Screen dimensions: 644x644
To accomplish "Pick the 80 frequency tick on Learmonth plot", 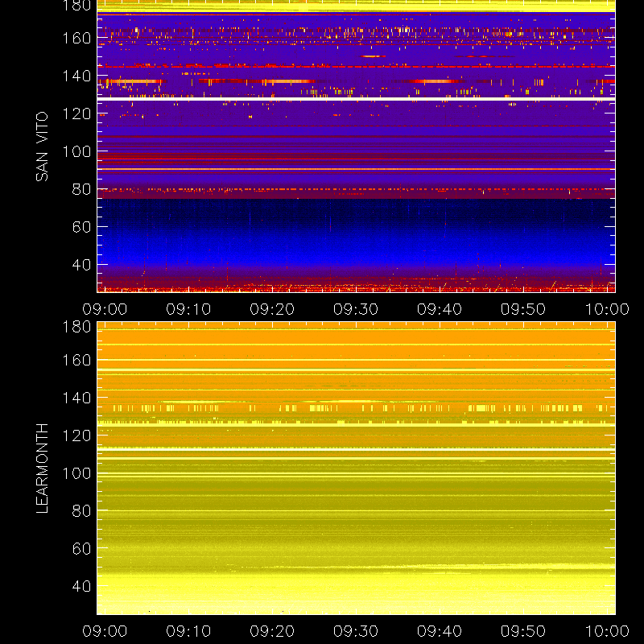I will (x=81, y=511).
